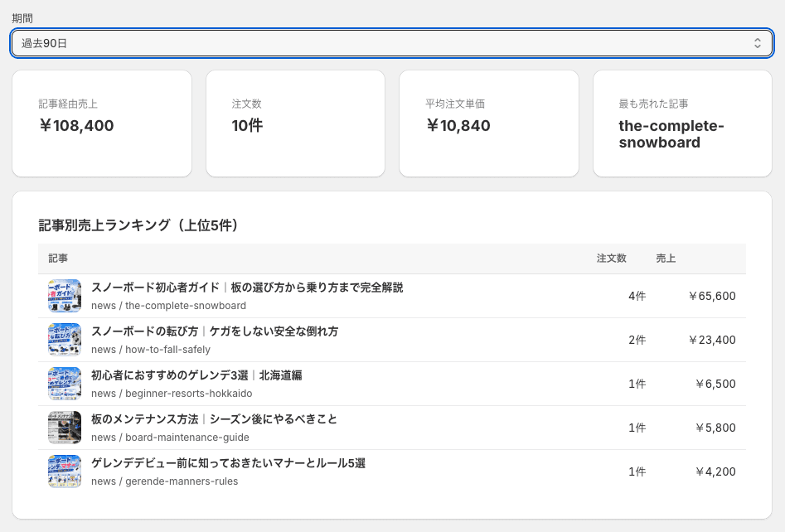Open thumbnail of 板のメンテナンス方法 article
Image resolution: width=785 pixels, height=532 pixels.
[x=65, y=428]
